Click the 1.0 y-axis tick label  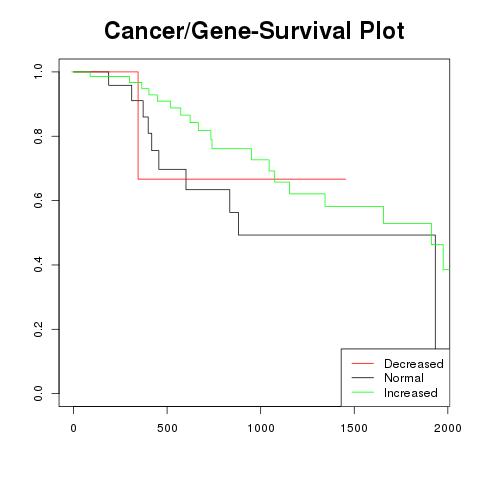38,72
